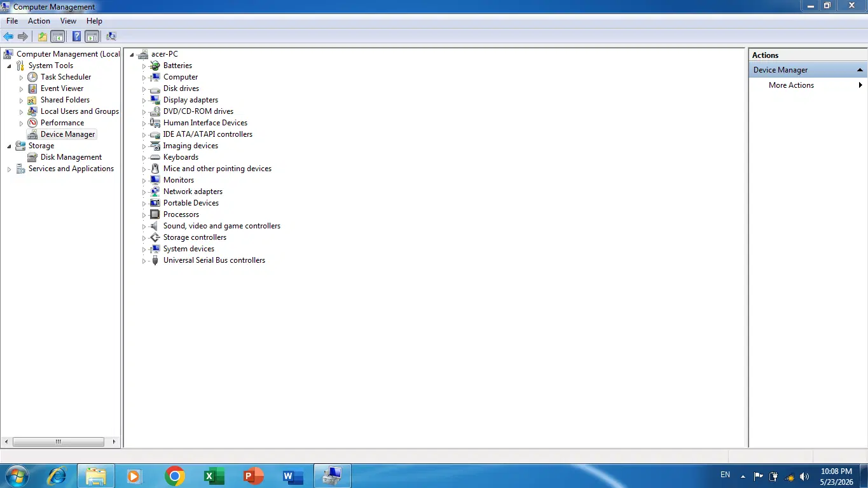Select the Sound, video and game controllers icon
Image resolution: width=868 pixels, height=488 pixels.
(155, 226)
